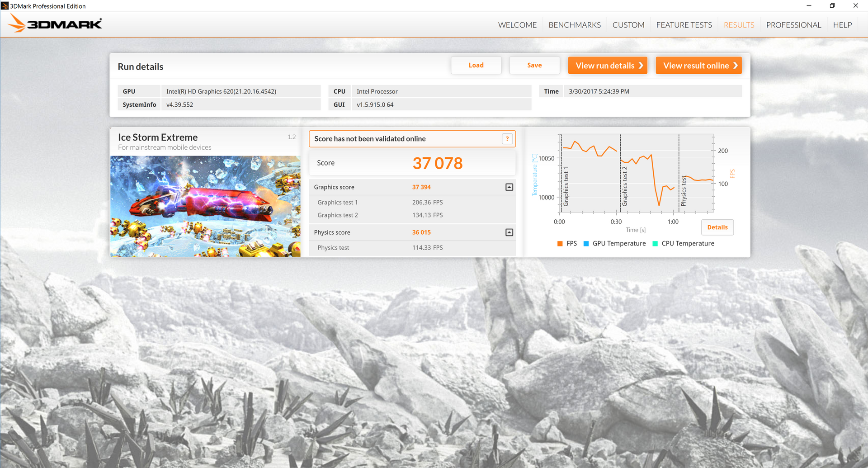
Task: Click the overall score 37 078
Action: [438, 163]
